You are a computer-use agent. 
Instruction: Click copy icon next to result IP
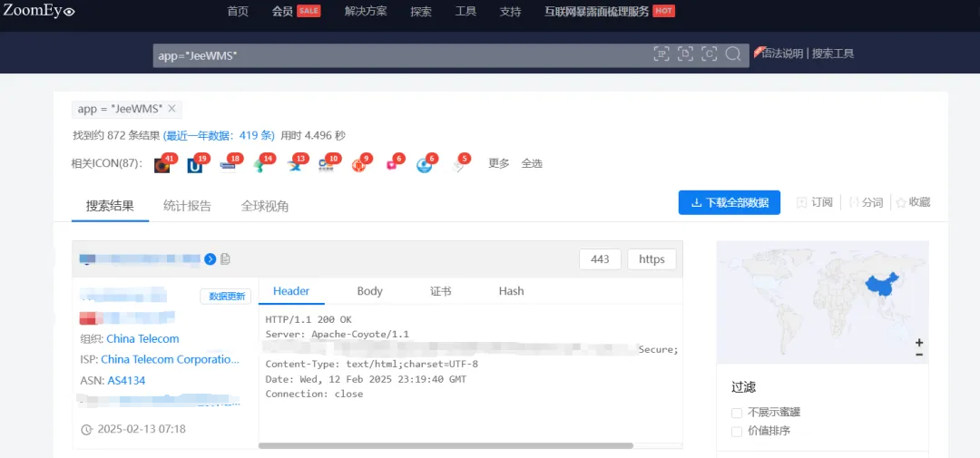(225, 258)
